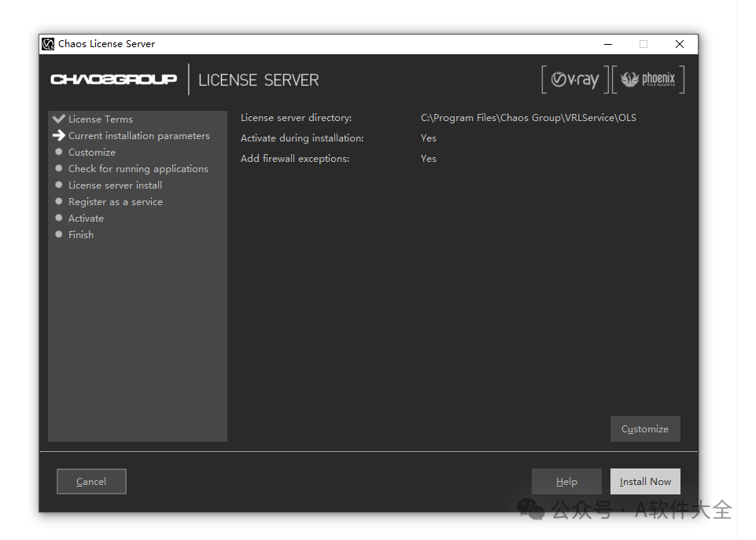This screenshot has height=540, width=756.
Task: Cancel the license server installation
Action: point(91,481)
